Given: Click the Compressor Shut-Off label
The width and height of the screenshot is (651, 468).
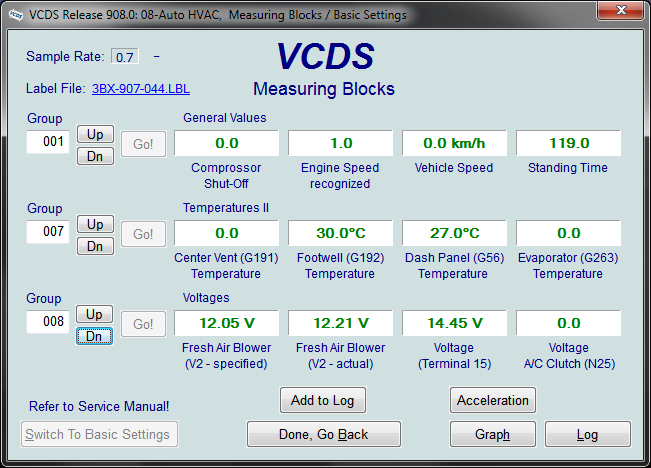Looking at the screenshot, I should click(226, 175).
